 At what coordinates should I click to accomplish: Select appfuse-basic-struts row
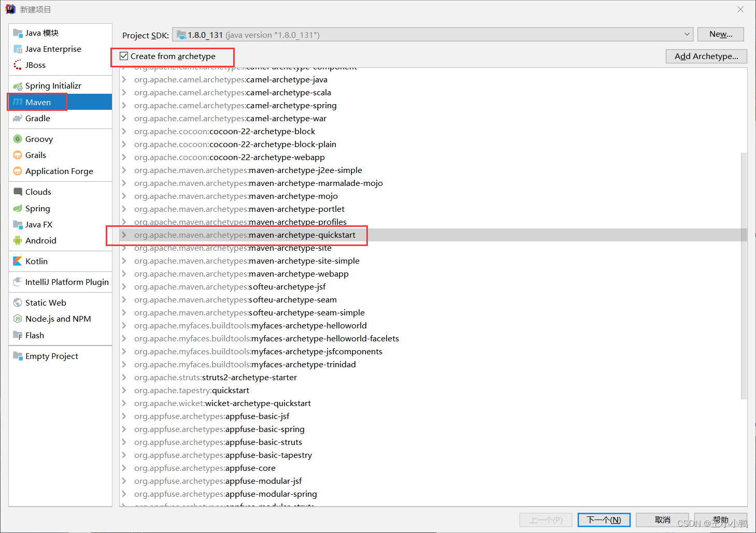[x=433, y=442]
